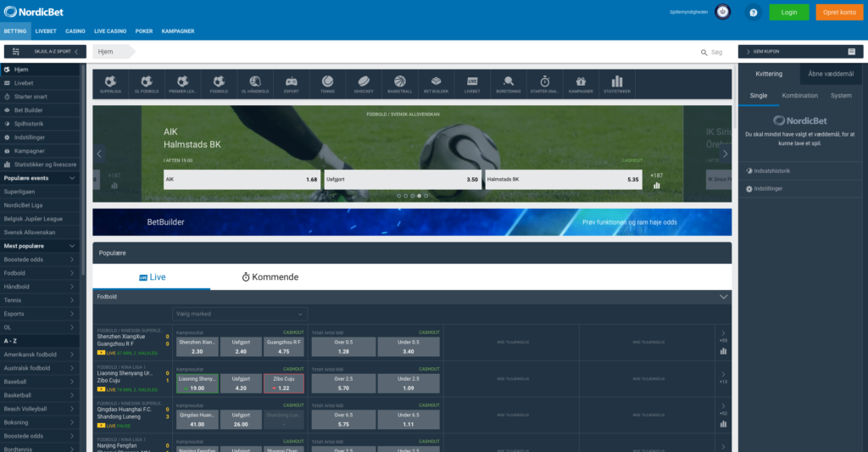Viewport: 868px width, 452px height.
Task: Open the Starter snart stopwatch icon
Action: (x=545, y=84)
